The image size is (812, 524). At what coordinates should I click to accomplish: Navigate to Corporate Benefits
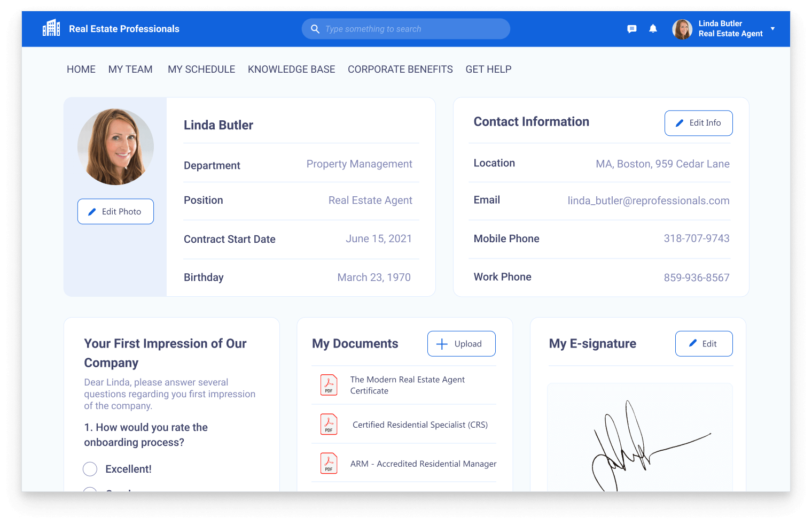coord(400,70)
